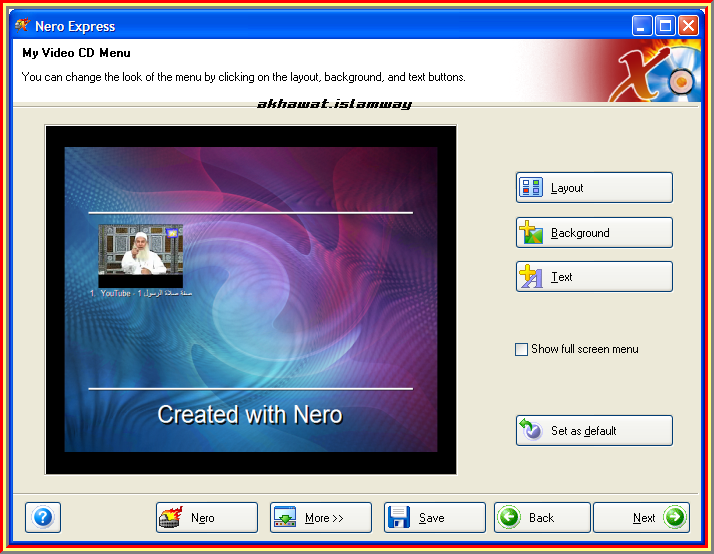Select the 'Created with Nero' footer text
The width and height of the screenshot is (714, 554).
250,415
